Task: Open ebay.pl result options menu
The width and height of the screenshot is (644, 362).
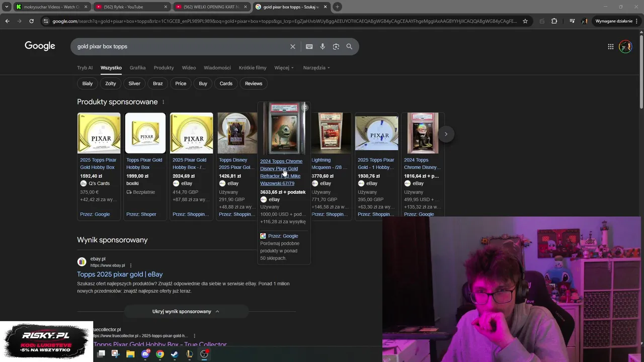Action: coord(131,265)
